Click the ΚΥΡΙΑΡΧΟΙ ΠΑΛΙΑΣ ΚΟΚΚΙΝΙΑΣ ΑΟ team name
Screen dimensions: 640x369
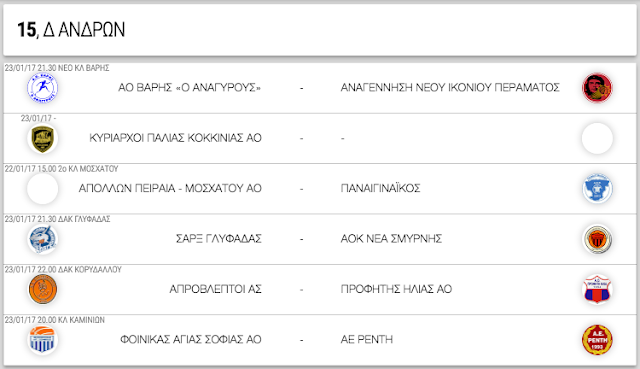tap(175, 138)
